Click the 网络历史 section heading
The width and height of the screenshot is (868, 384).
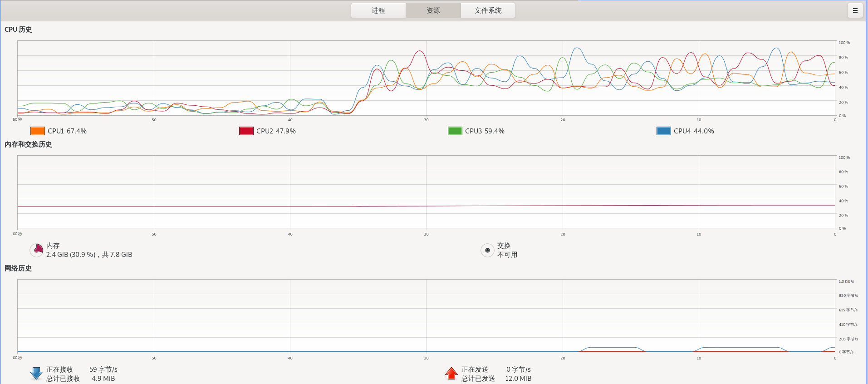pyautogui.click(x=18, y=268)
